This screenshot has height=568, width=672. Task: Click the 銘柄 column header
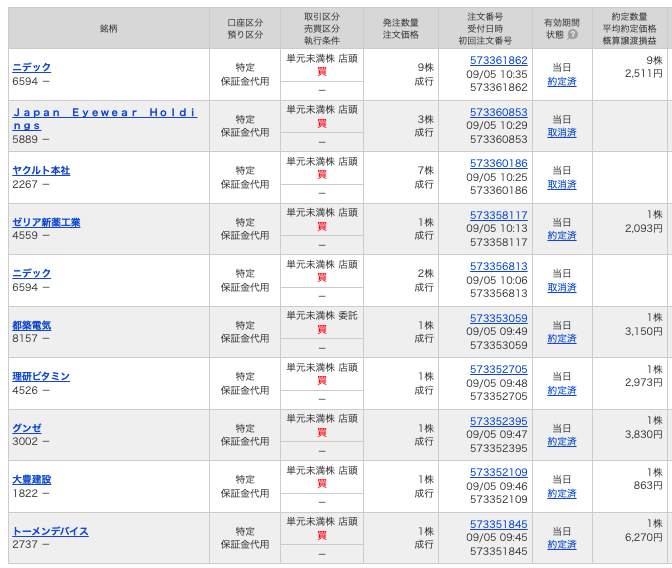(x=109, y=28)
